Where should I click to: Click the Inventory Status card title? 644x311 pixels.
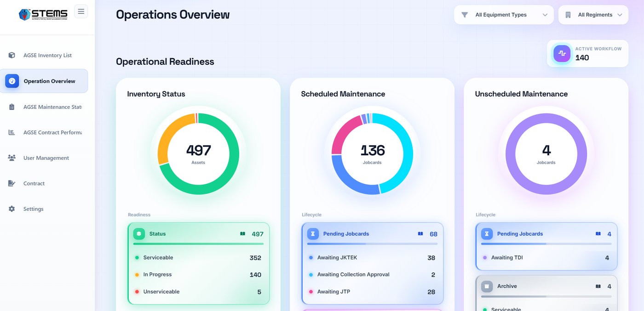156,94
